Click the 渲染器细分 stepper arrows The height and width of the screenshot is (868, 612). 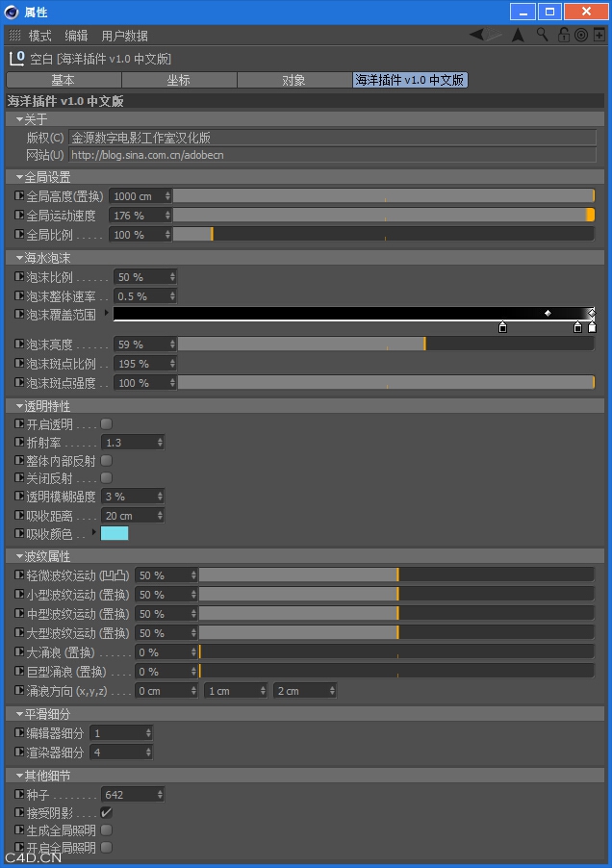pyautogui.click(x=148, y=752)
